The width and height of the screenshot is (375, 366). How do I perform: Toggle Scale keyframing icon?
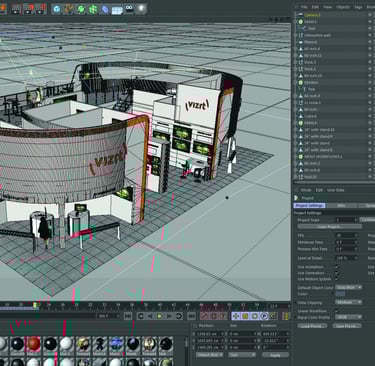(x=245, y=316)
